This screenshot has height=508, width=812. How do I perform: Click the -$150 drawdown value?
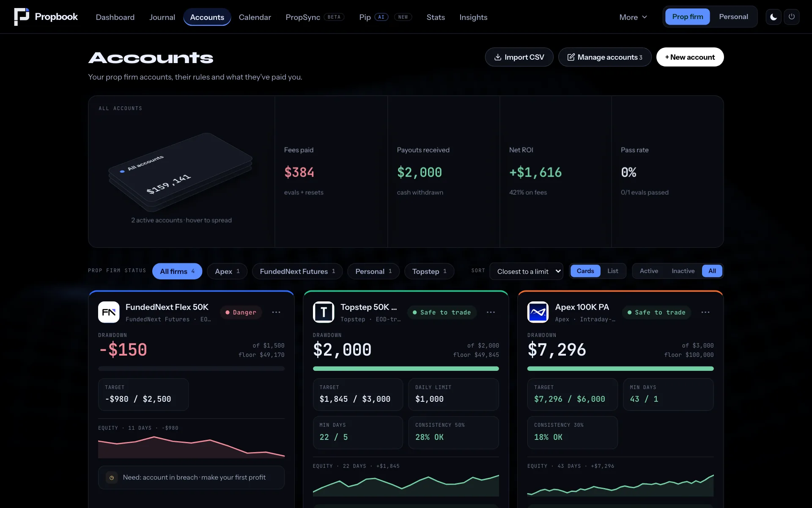[123, 350]
